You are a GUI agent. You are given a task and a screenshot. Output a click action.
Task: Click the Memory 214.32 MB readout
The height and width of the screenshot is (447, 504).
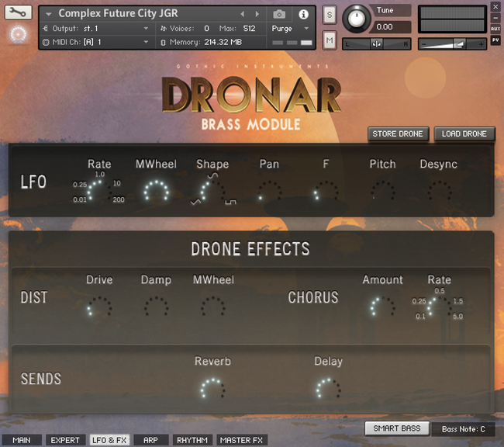[223, 42]
